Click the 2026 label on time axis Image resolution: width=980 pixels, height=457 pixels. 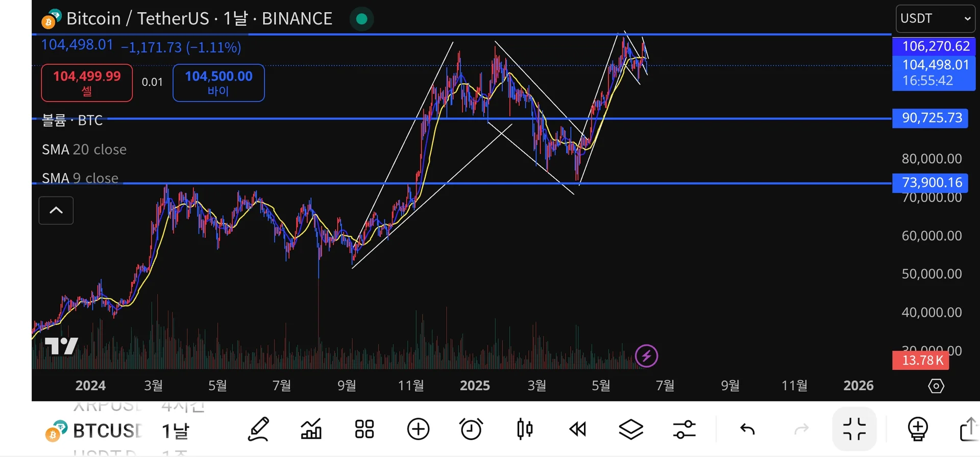tap(859, 386)
